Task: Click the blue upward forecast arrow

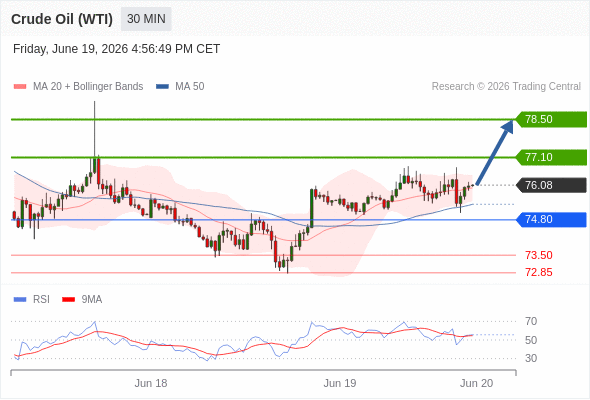Action: click(x=494, y=152)
